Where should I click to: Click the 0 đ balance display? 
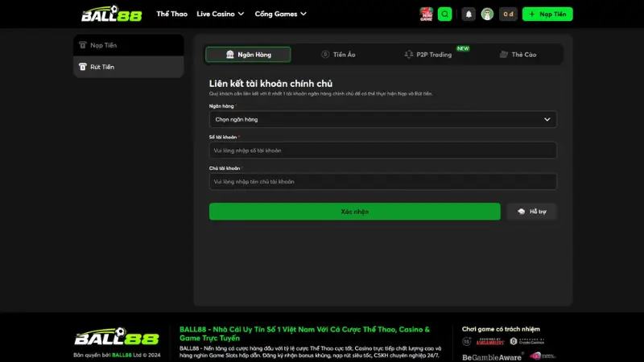pyautogui.click(x=509, y=14)
